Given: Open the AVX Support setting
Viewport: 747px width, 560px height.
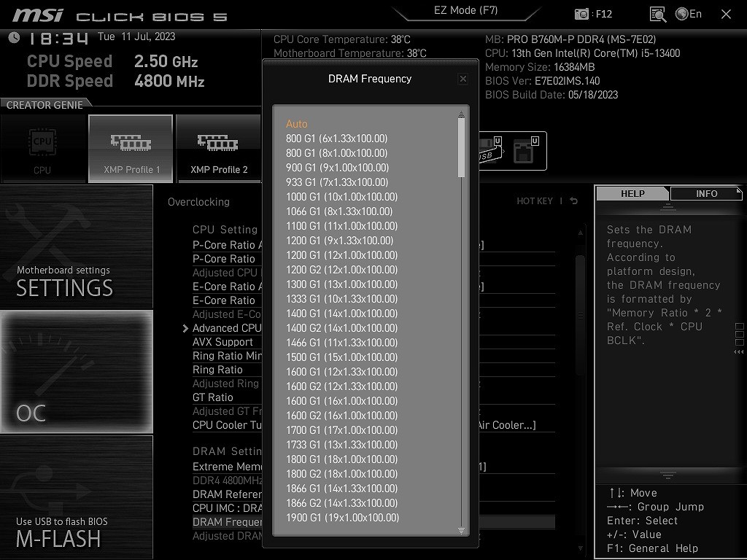Looking at the screenshot, I should [x=223, y=342].
